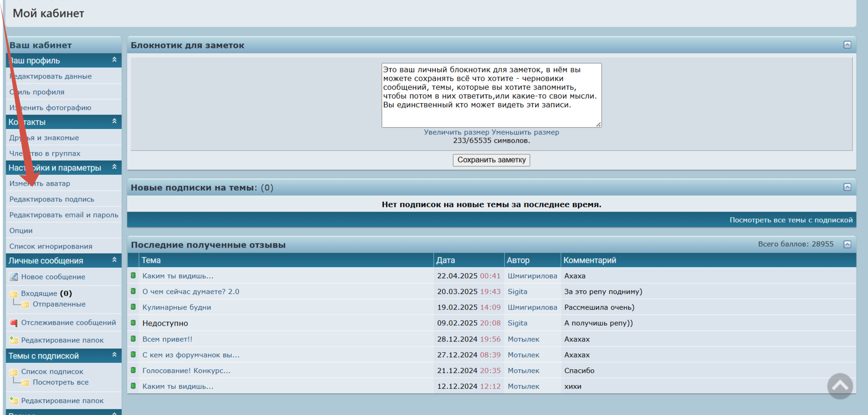Click the green reputation icon in the Недоступно row

[133, 323]
